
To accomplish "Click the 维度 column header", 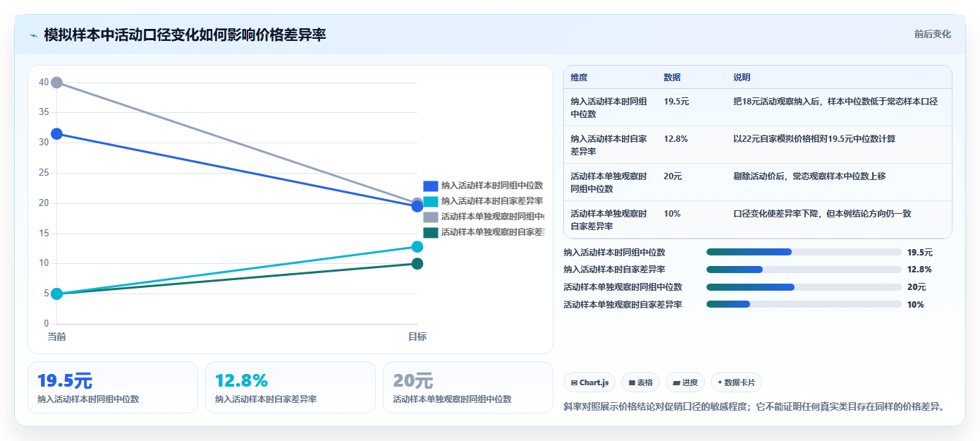I will [x=579, y=78].
